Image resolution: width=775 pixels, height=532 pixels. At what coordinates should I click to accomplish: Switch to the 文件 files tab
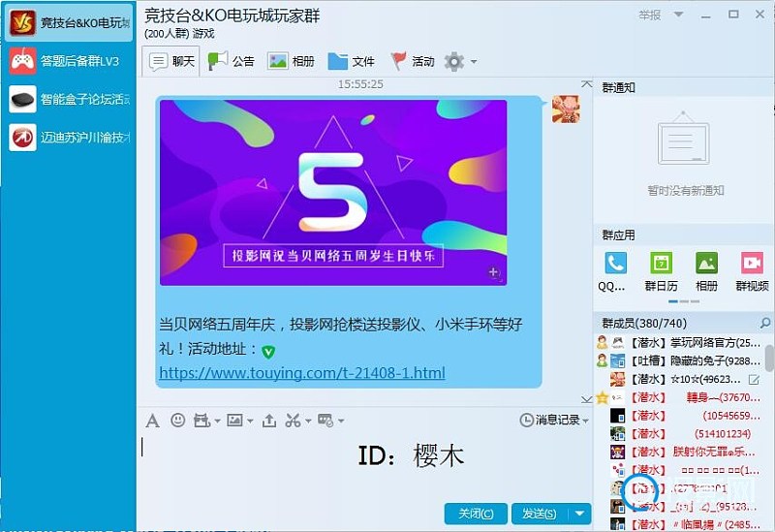352,61
